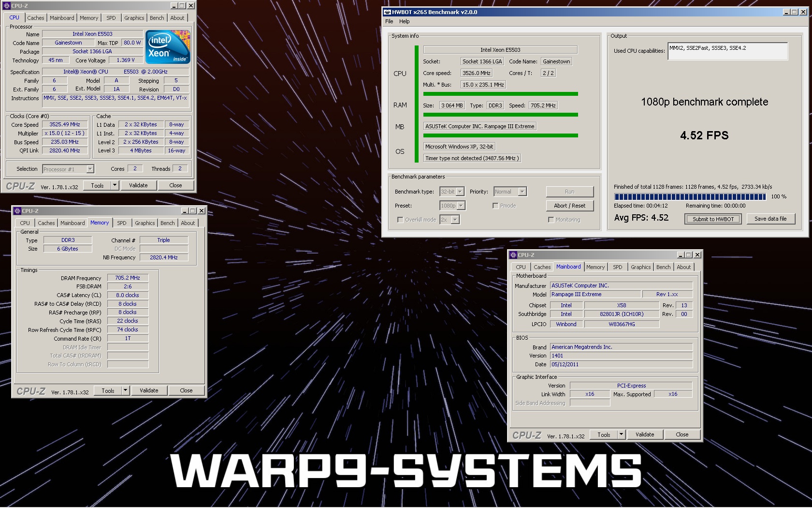Click Tools button in CPU-Z CPU window
The width and height of the screenshot is (812, 508).
(x=97, y=185)
